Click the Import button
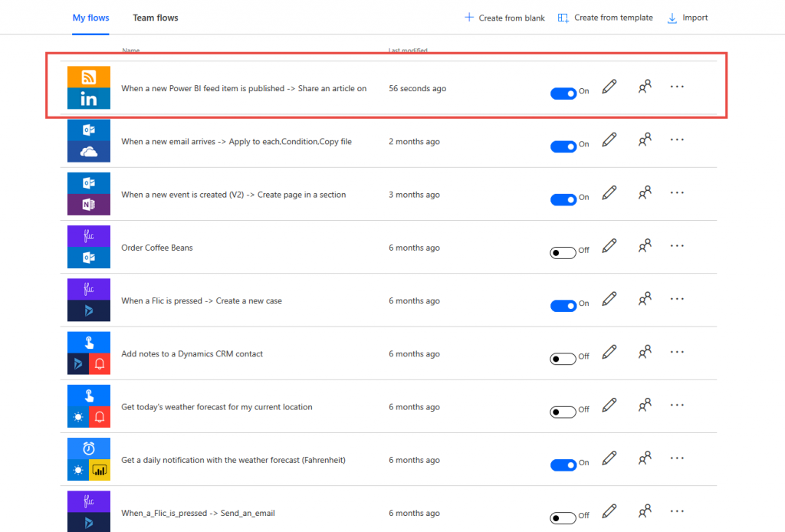Viewport: 785px width, 532px height. (688, 18)
